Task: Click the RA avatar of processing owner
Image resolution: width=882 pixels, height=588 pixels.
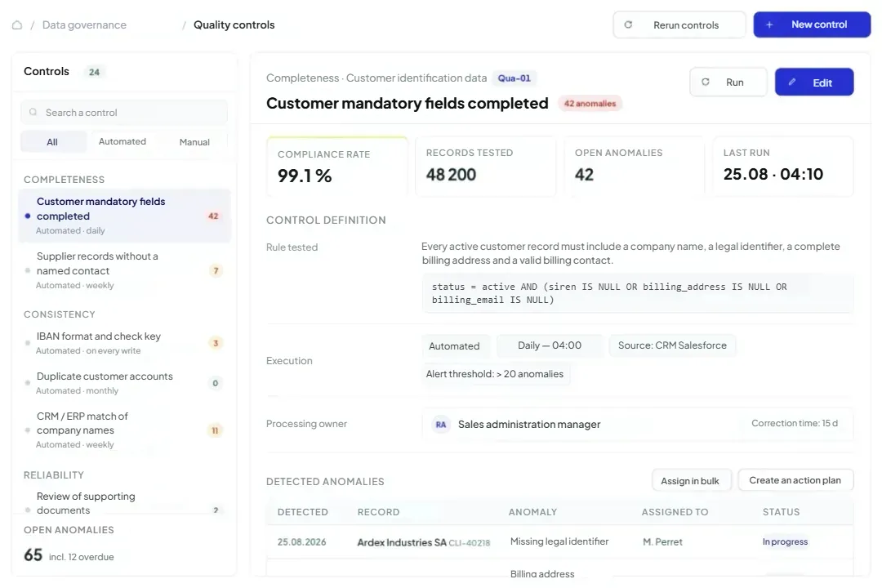Action: pyautogui.click(x=441, y=425)
